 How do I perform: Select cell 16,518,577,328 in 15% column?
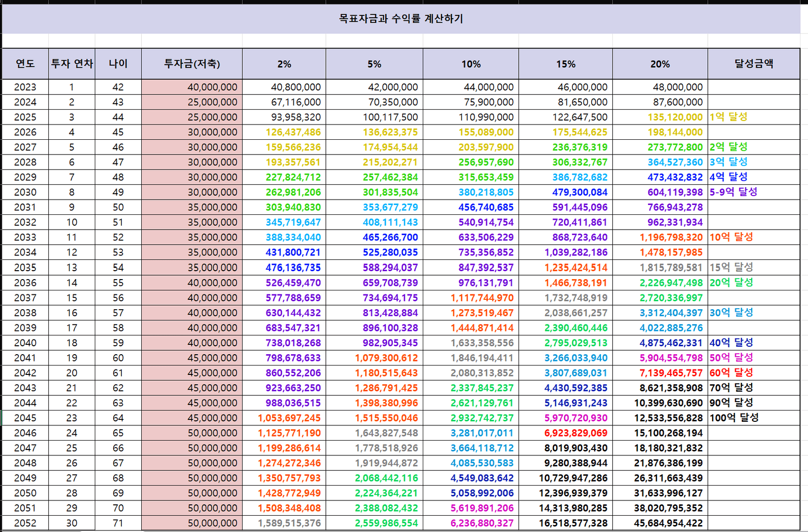pyautogui.click(x=566, y=523)
